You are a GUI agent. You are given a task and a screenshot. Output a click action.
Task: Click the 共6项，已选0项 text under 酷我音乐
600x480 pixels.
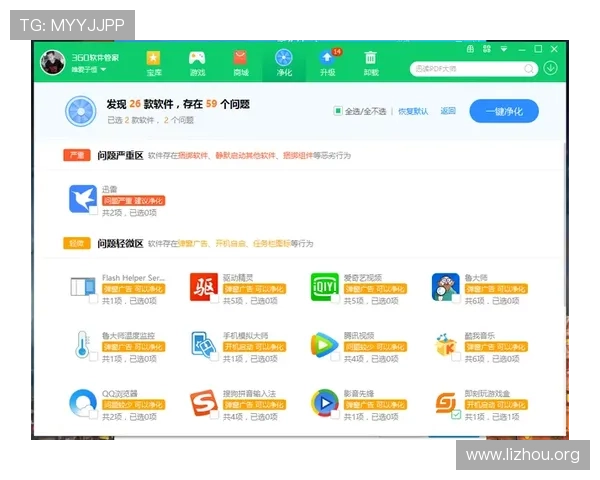492,359
